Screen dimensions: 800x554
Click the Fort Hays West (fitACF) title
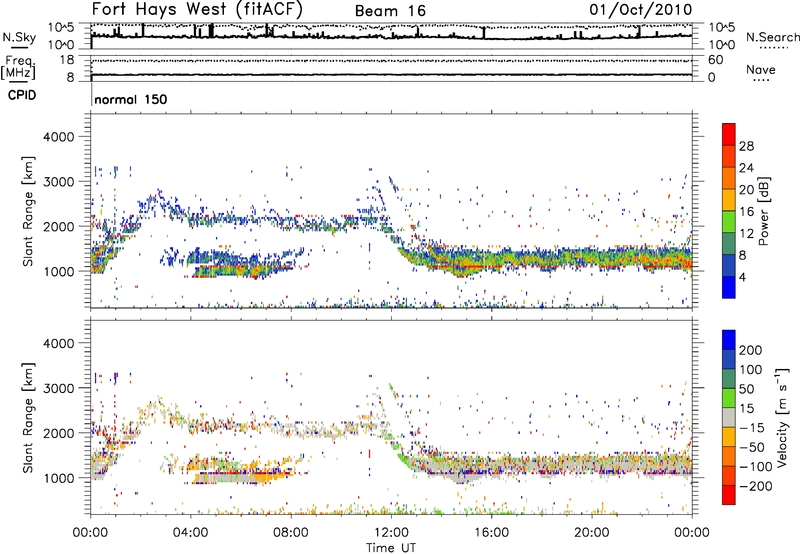197,9
